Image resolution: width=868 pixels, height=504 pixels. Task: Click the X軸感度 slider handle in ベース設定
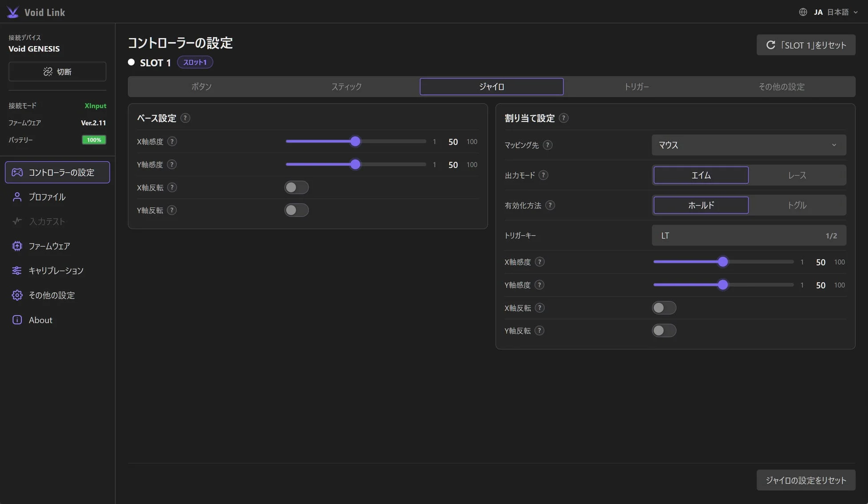(x=355, y=141)
